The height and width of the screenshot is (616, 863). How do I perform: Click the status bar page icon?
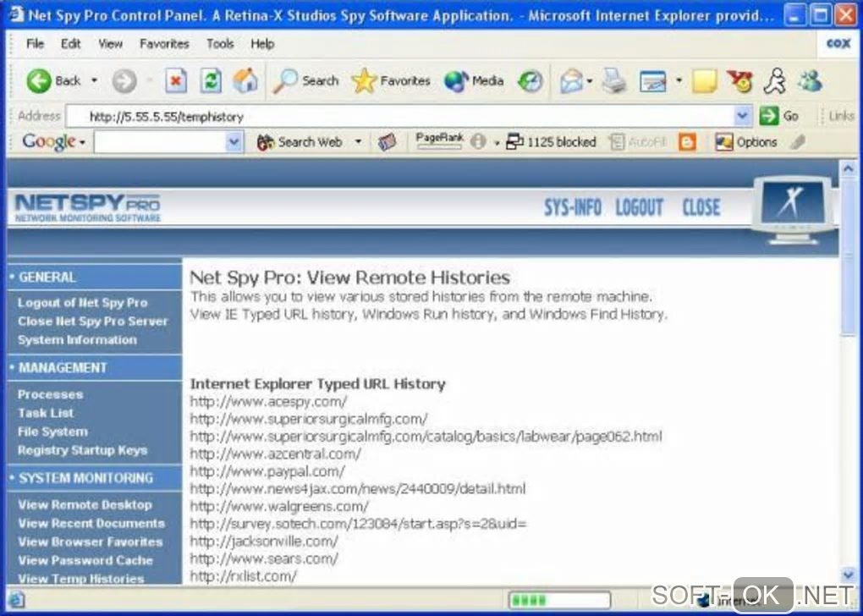tap(16, 599)
